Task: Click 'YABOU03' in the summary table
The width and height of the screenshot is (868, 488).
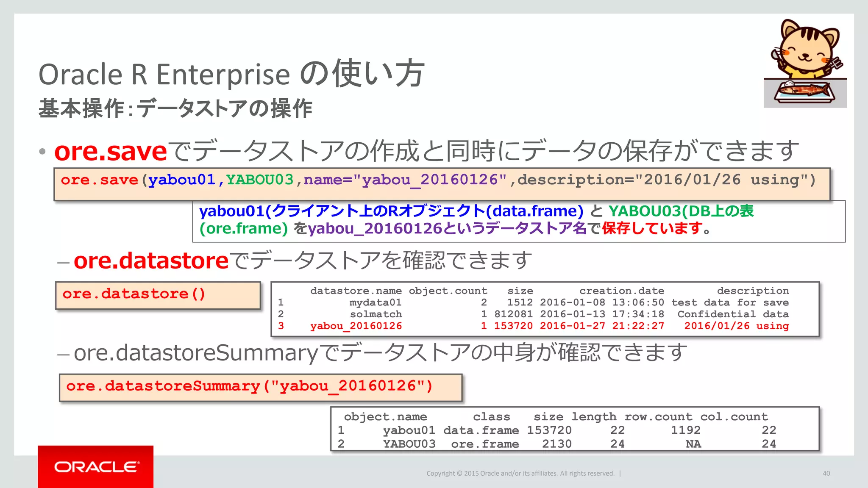Action: coord(409,444)
